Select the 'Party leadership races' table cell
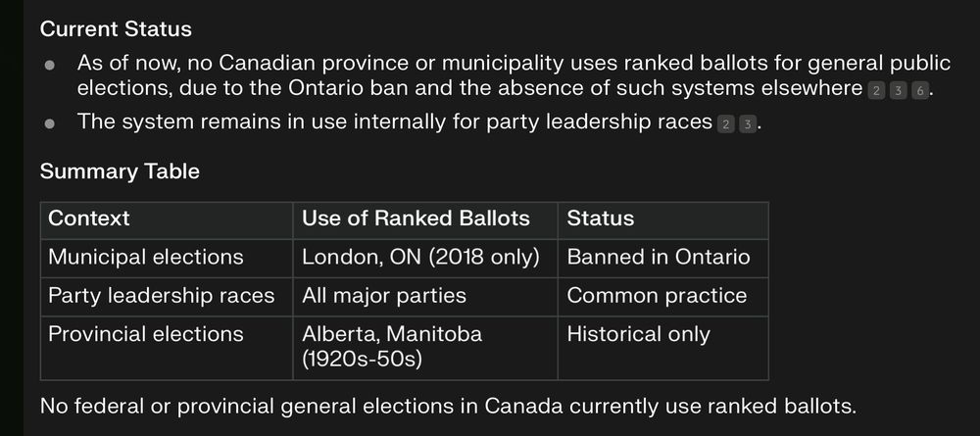The height and width of the screenshot is (436, 980). click(x=162, y=295)
